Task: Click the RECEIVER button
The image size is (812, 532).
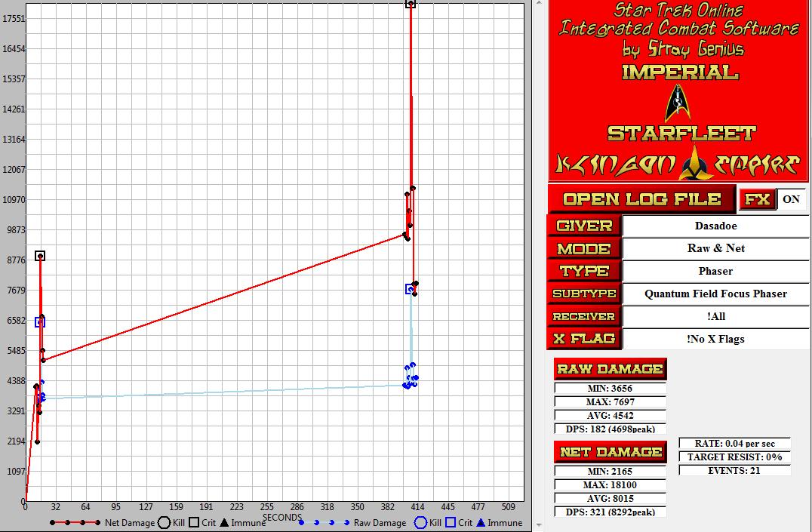Action: [583, 316]
